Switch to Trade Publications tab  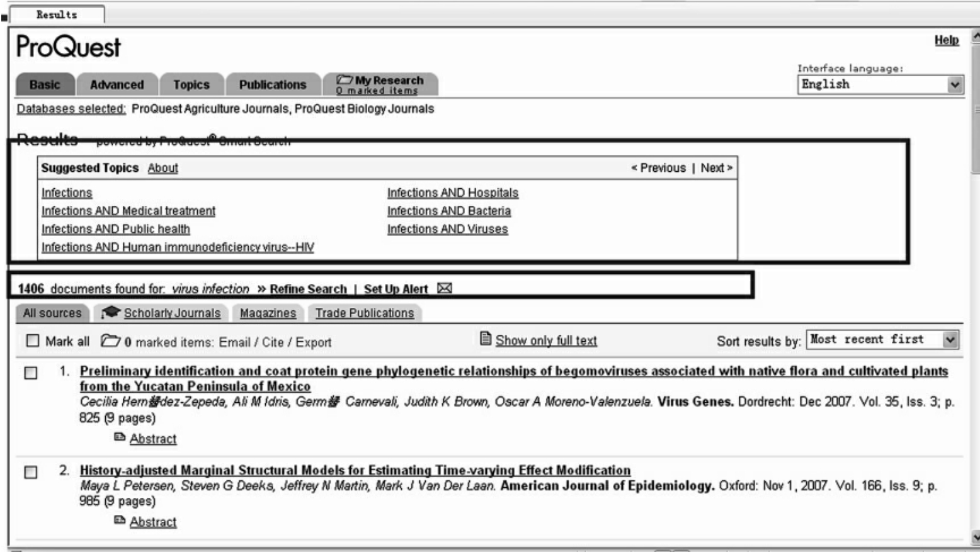364,313
